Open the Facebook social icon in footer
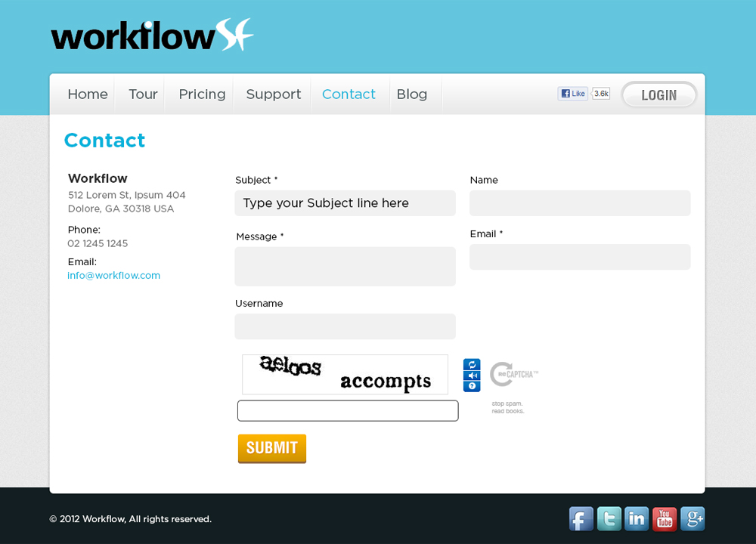Image resolution: width=756 pixels, height=544 pixels. point(581,519)
